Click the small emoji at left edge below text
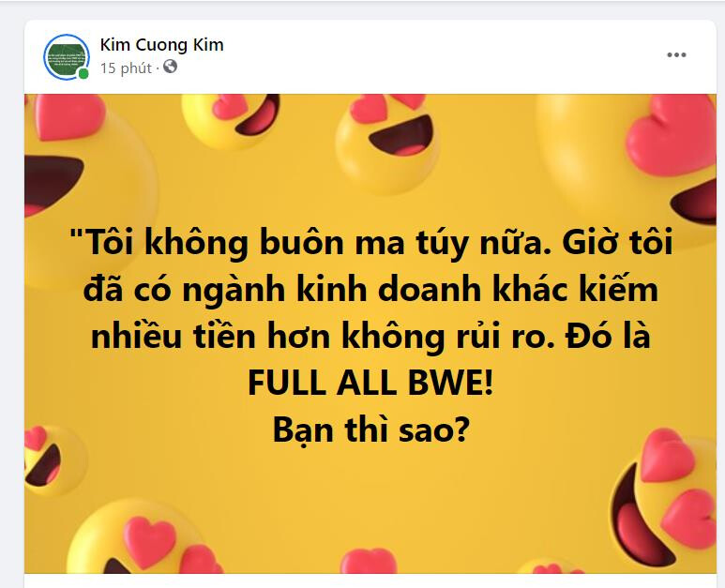725x588 pixels. tap(52, 460)
